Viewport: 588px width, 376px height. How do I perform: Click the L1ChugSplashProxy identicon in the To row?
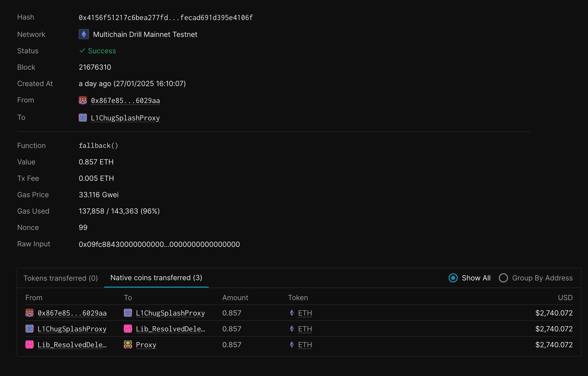coord(83,118)
